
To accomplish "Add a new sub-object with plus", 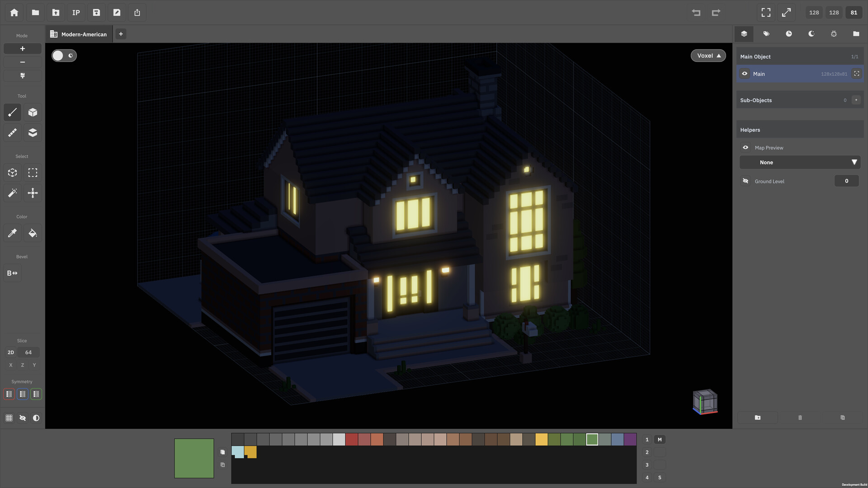I will (856, 100).
